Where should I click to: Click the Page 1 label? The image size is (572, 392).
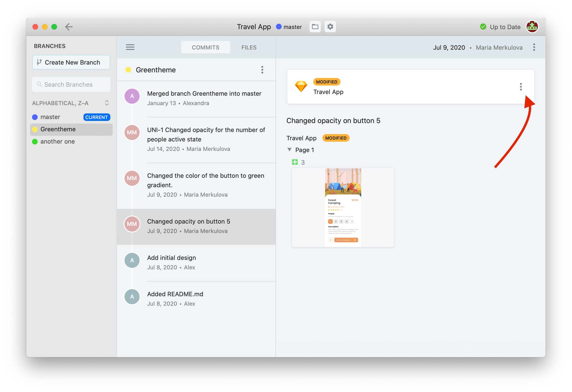click(x=305, y=150)
